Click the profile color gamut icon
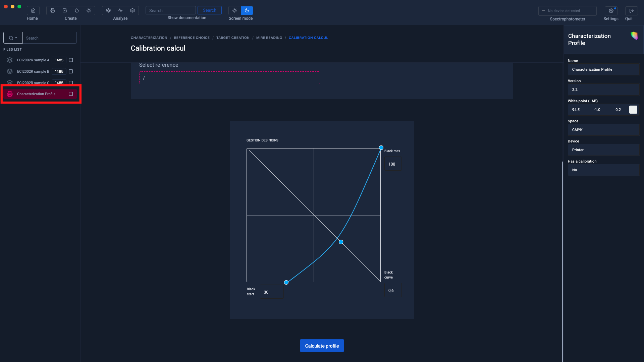This screenshot has height=362, width=644. pos(634,36)
